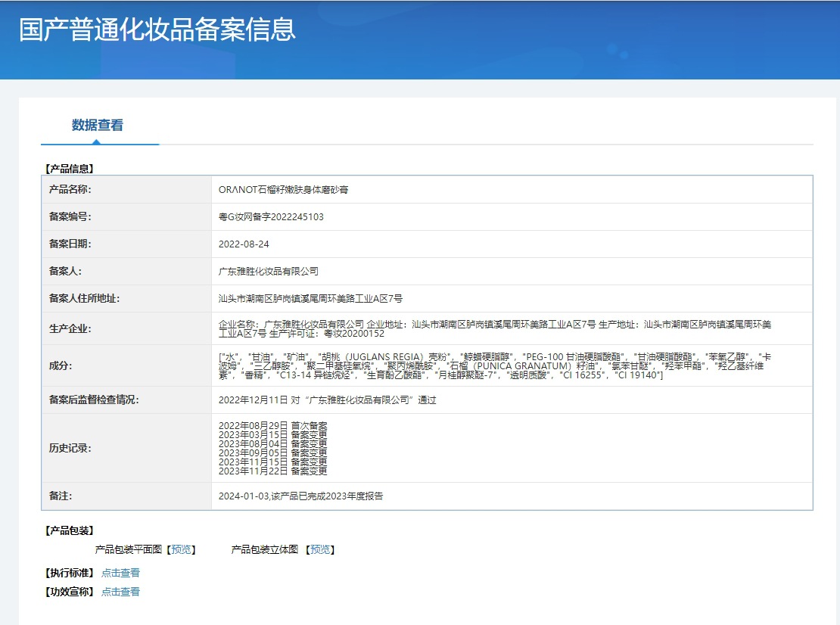Preview the 产品包装平面图 image
Image resolution: width=840 pixels, height=625 pixels.
click(x=181, y=549)
